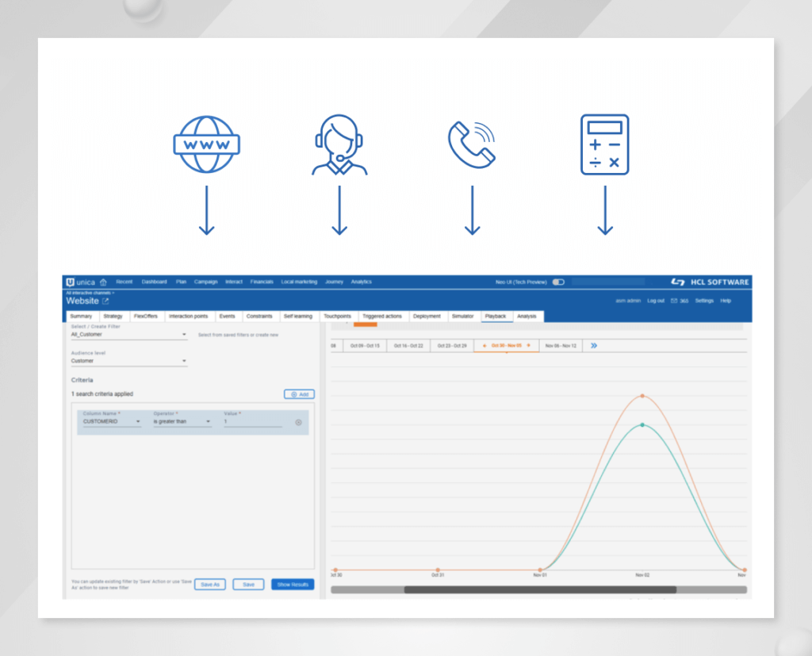This screenshot has width=812, height=656.
Task: Toggle Neo UI (Tech Preview) switch
Action: pos(558,282)
